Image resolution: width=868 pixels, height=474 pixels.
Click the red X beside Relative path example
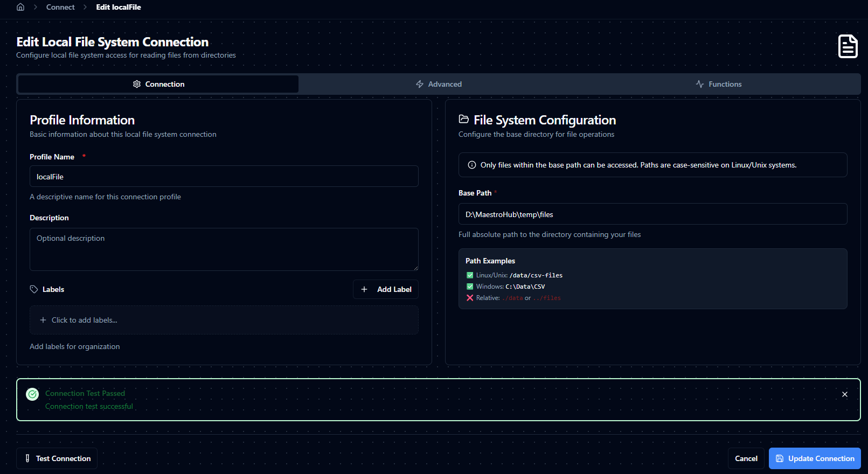pyautogui.click(x=470, y=298)
